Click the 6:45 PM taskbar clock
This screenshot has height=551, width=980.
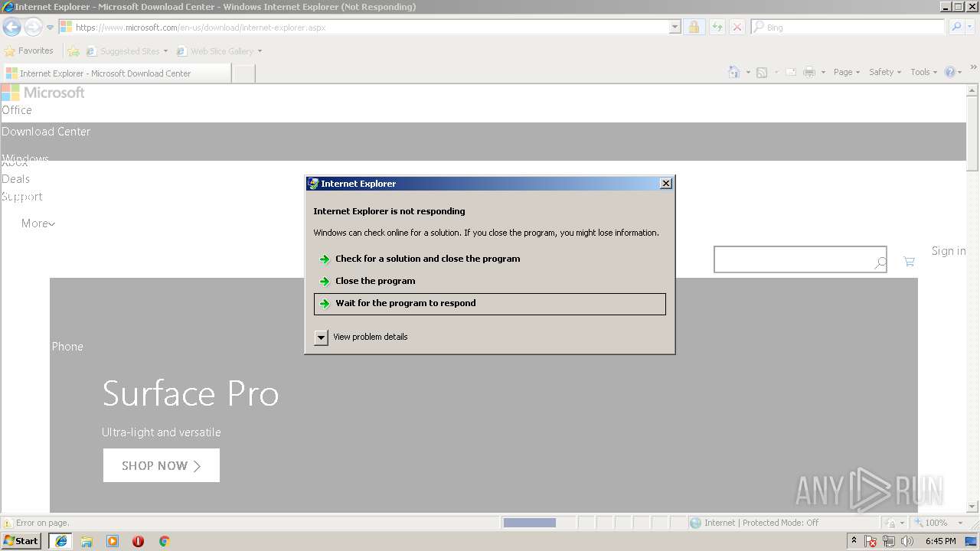941,541
